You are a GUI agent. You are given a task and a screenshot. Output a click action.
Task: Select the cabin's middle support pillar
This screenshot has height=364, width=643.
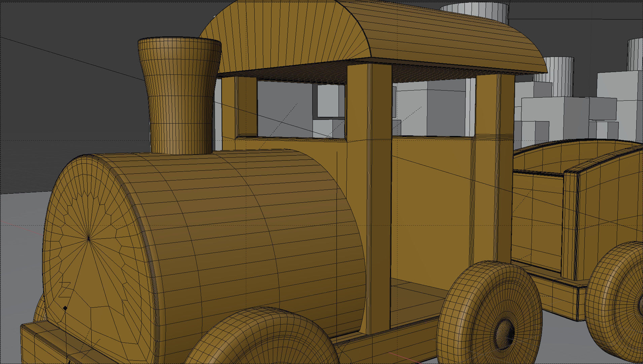pyautogui.click(x=369, y=199)
